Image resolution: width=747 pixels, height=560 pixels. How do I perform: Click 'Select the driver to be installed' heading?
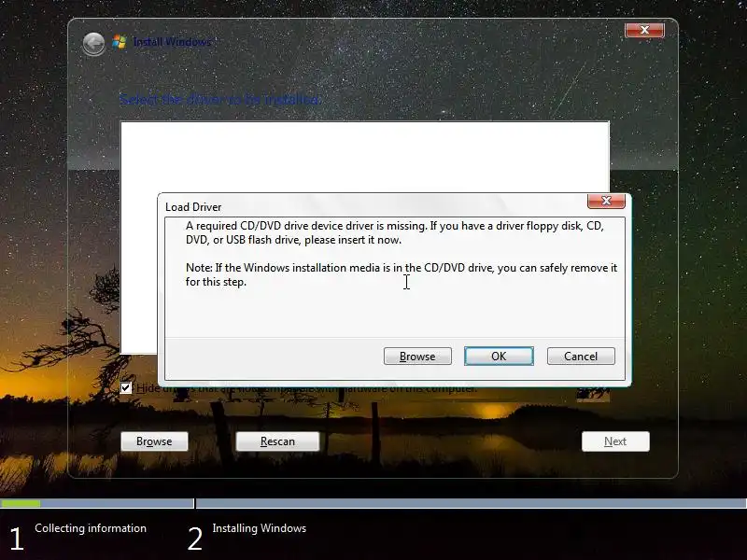[x=219, y=100]
